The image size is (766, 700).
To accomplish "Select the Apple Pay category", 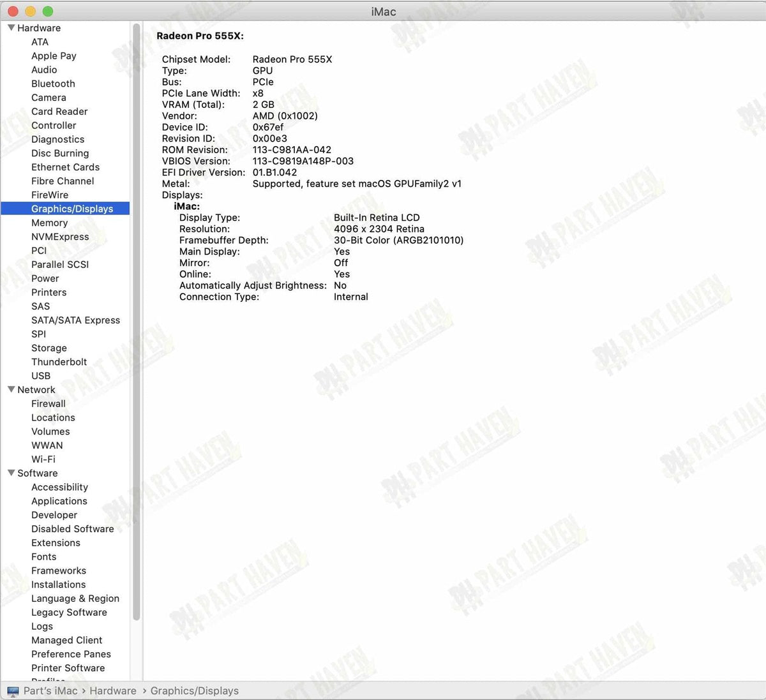I will 54,56.
